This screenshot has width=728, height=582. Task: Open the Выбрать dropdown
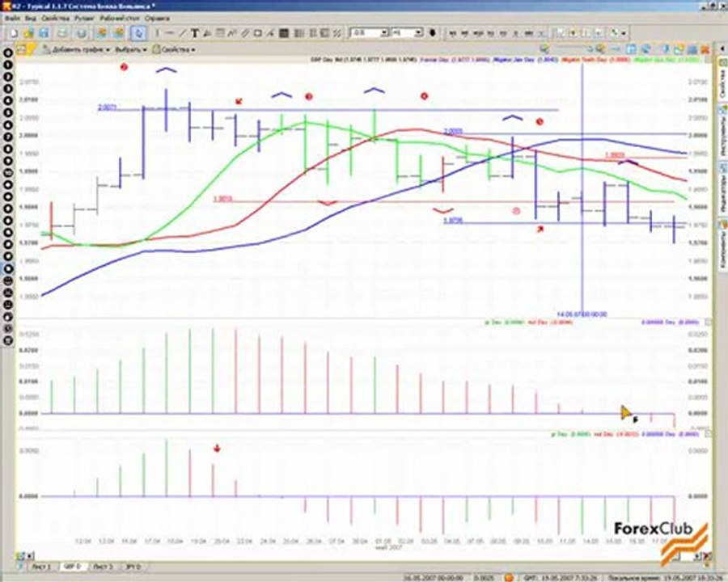[x=131, y=49]
